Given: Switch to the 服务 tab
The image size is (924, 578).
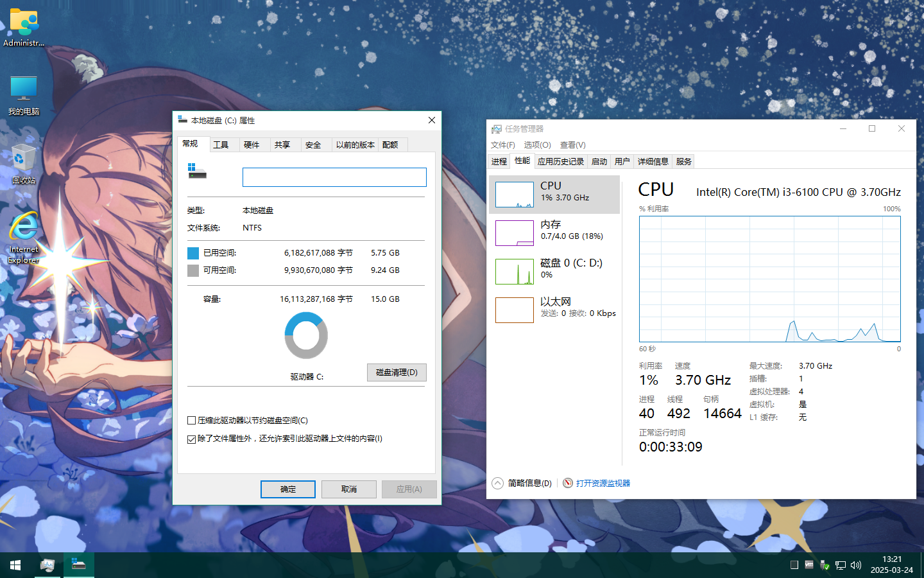Looking at the screenshot, I should click(x=684, y=162).
